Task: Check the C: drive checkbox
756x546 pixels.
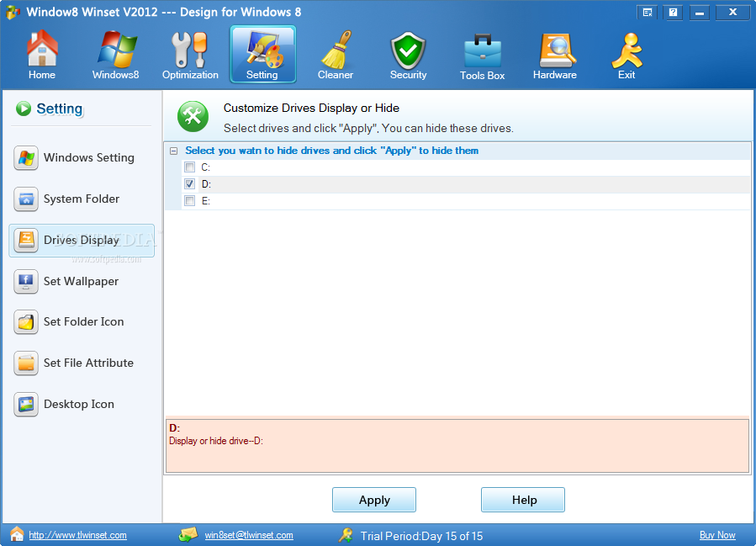Action: tap(190, 167)
